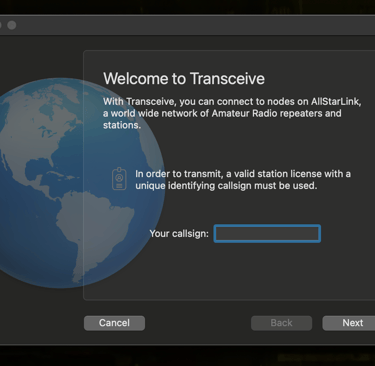Click the grey window control in title bar
This screenshot has width=375, height=366.
12,25
